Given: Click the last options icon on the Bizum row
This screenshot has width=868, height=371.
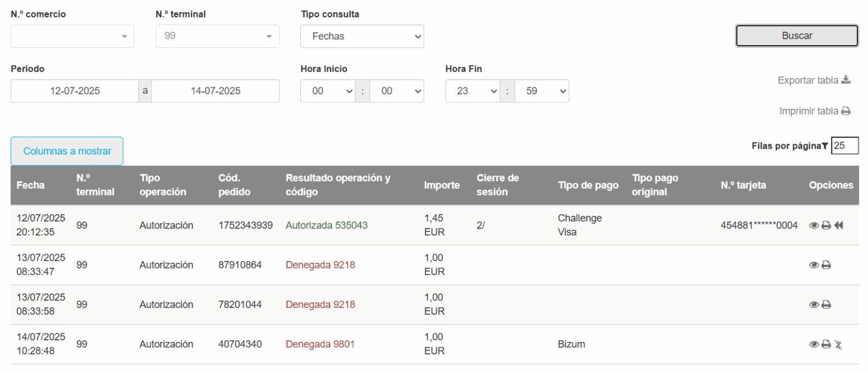Looking at the screenshot, I should [838, 345].
